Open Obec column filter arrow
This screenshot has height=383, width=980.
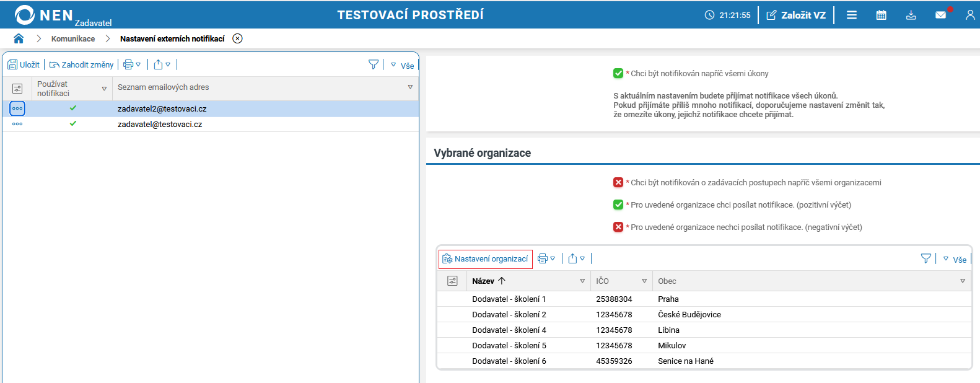[963, 281]
